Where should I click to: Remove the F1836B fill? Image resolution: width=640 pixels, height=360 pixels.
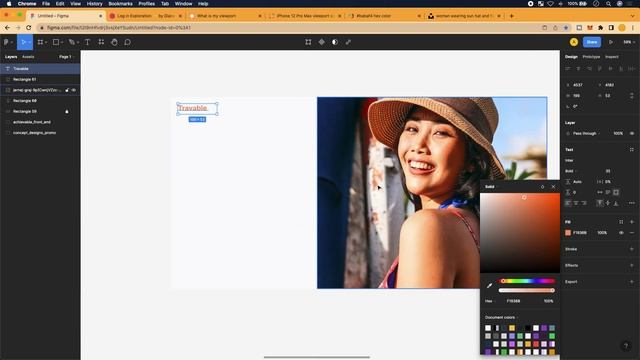pos(632,233)
